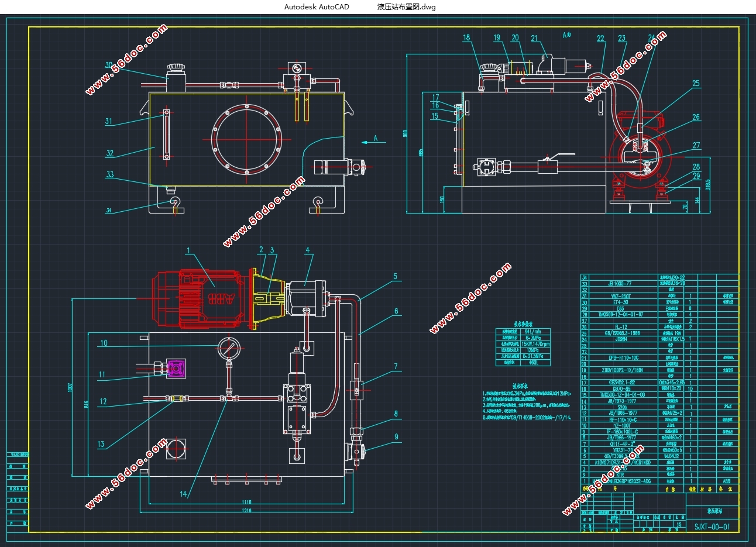Select callout number 33 in the front view

[110, 174]
